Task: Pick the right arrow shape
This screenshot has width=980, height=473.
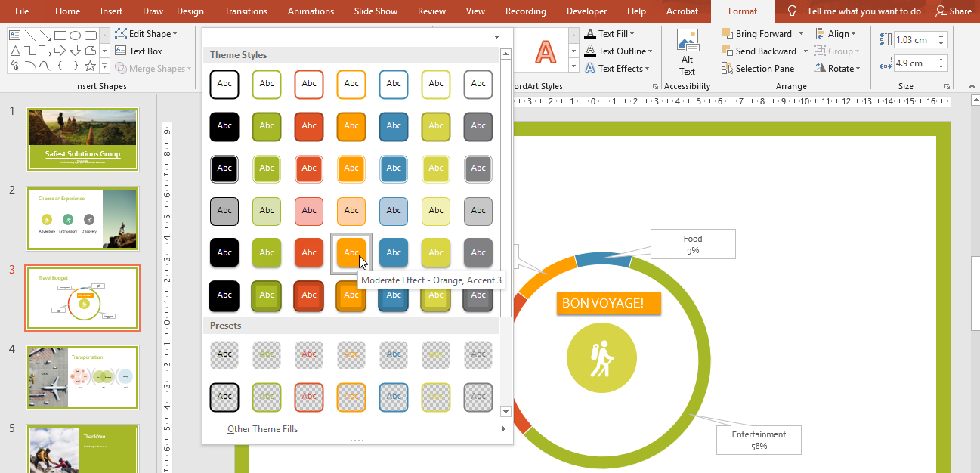Action: tap(60, 51)
